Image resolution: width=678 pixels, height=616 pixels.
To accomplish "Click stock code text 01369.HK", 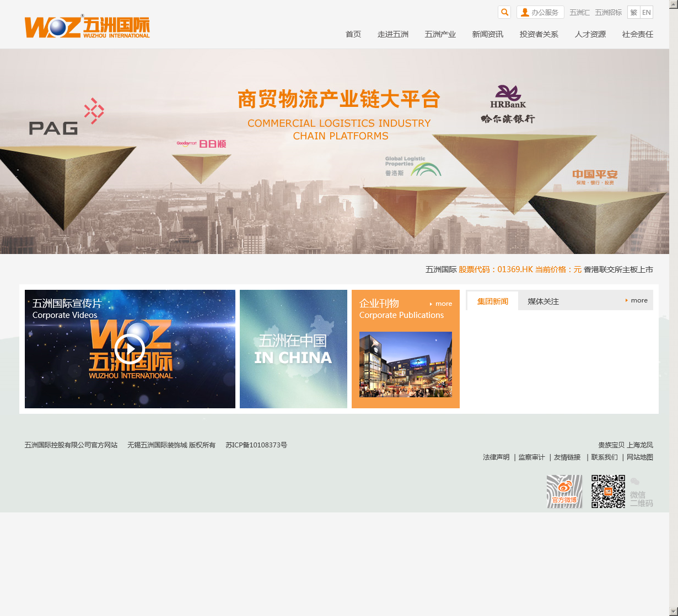I will coord(515,269).
